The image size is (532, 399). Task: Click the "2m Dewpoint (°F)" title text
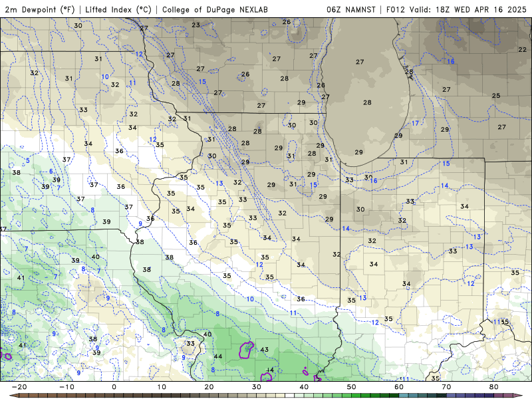[40, 9]
